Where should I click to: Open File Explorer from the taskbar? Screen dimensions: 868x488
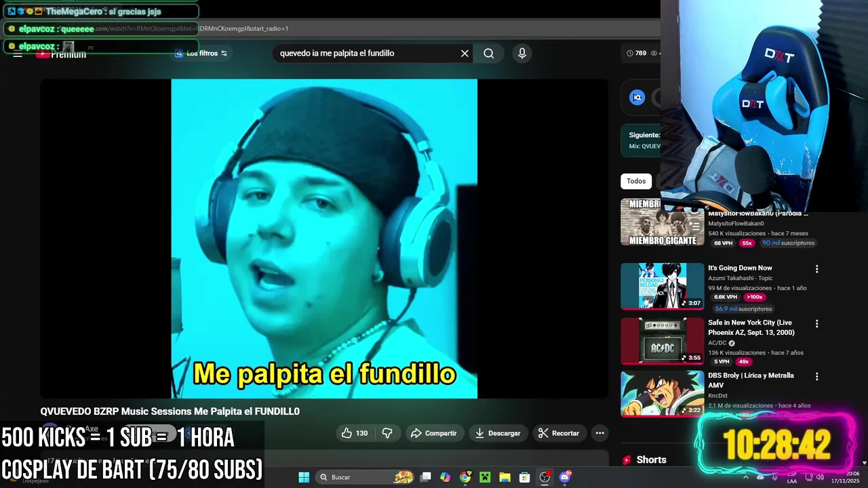(505, 477)
